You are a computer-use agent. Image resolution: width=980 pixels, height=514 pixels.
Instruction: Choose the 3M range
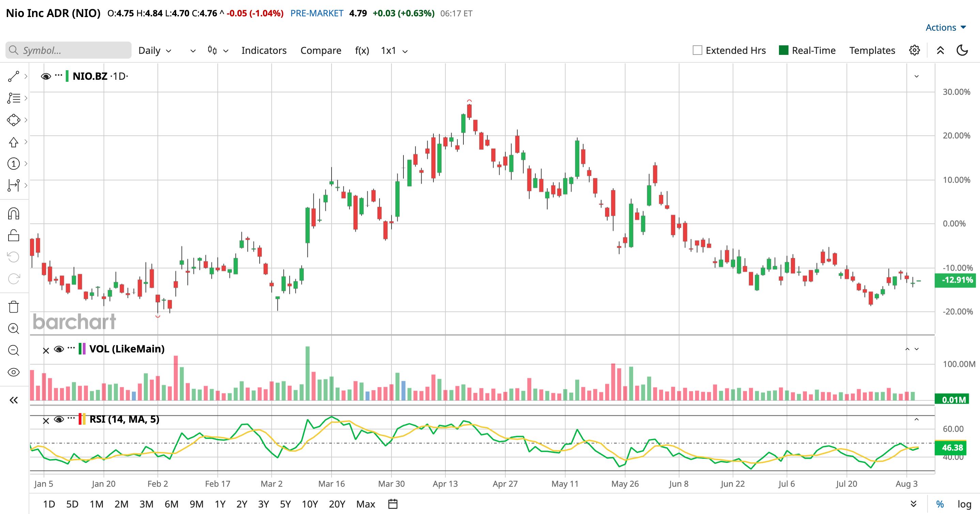(147, 504)
